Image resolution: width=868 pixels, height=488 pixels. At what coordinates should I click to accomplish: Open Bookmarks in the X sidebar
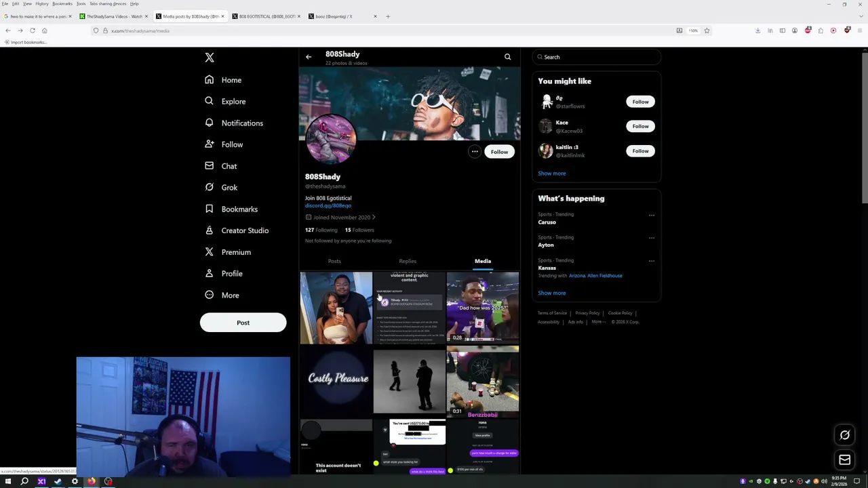tap(231, 209)
